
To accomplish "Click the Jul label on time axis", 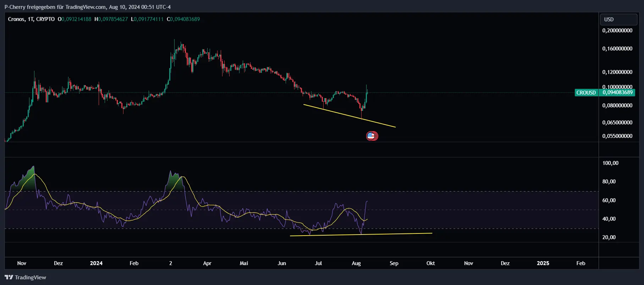I will (x=318, y=263).
